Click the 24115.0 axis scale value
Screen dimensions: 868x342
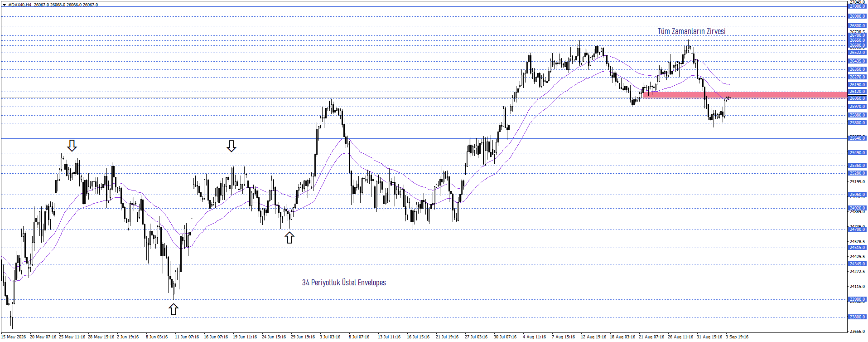coord(857,287)
